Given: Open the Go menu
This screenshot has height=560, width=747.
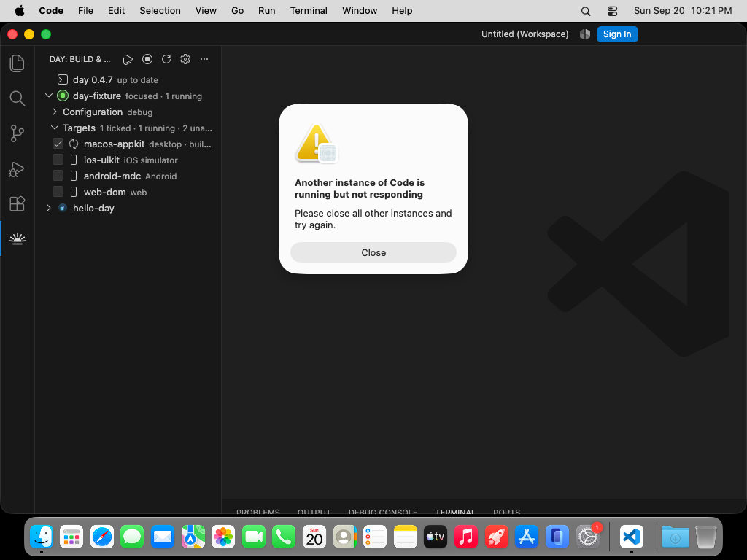Looking at the screenshot, I should click(x=237, y=11).
